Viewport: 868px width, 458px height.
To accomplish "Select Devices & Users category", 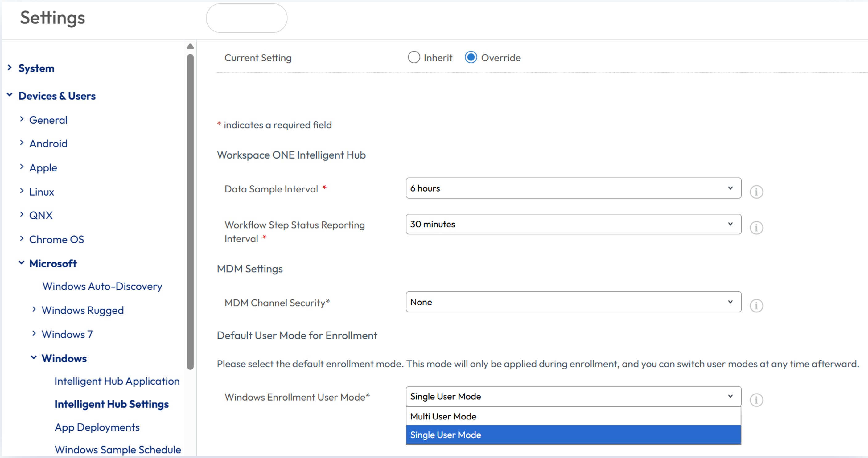I will [x=57, y=96].
